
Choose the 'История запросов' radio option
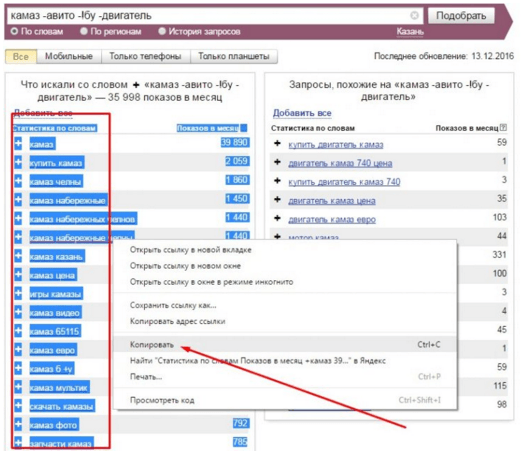tap(162, 31)
